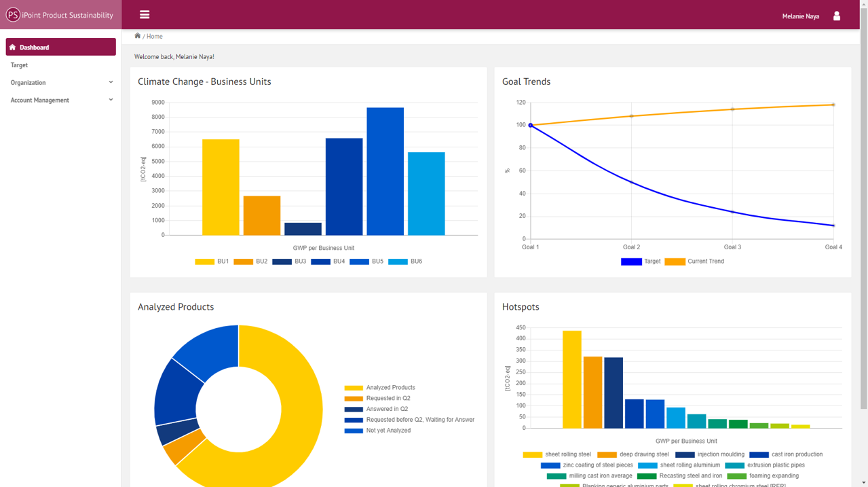Click the blue Target point at Goal 4
This screenshot has height=487, width=868.
point(833,226)
